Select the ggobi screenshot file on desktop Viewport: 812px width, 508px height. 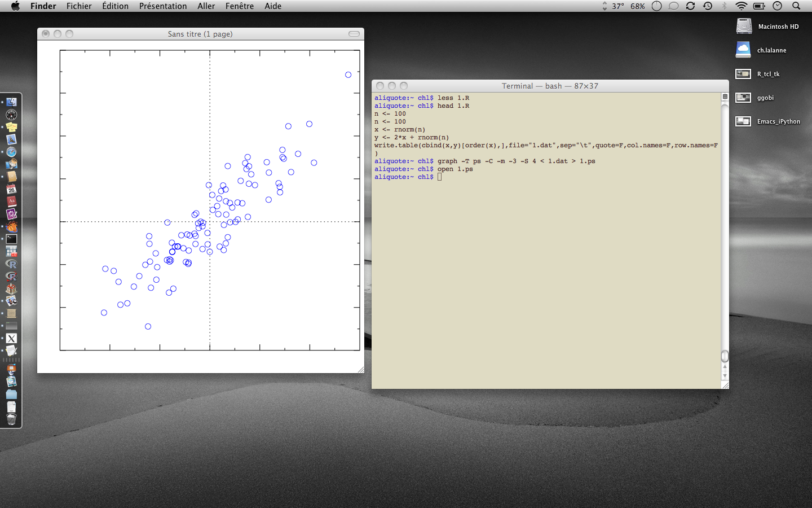click(744, 98)
